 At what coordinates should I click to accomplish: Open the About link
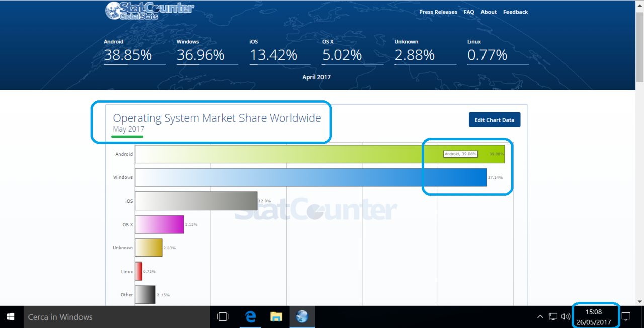coord(489,12)
